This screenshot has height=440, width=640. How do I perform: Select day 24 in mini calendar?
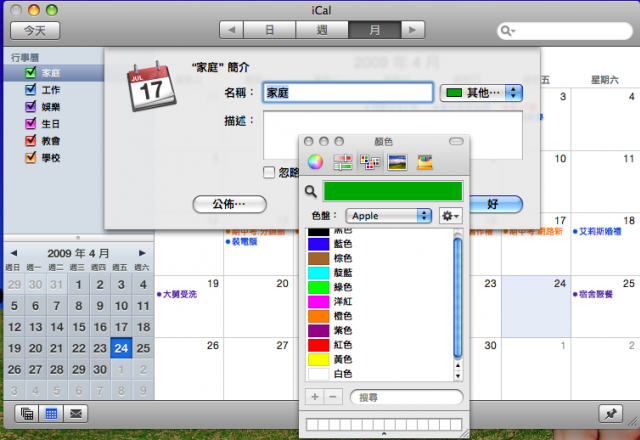(x=121, y=348)
